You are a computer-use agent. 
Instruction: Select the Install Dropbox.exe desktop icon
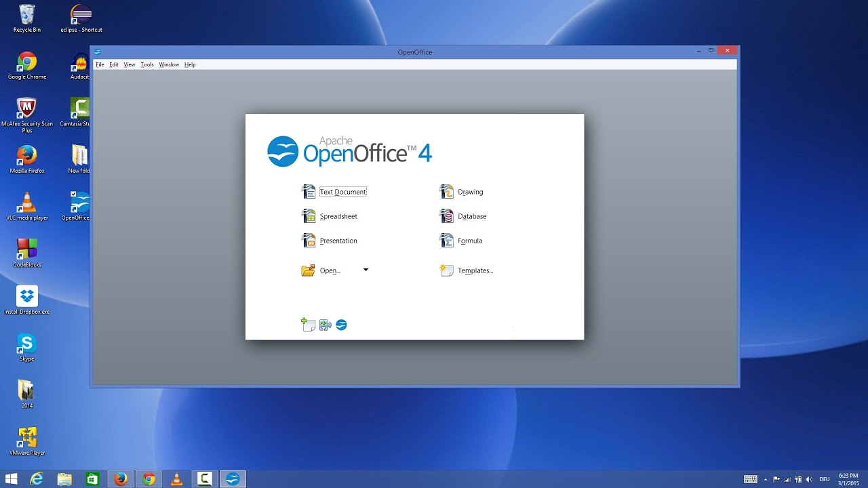coord(27,300)
